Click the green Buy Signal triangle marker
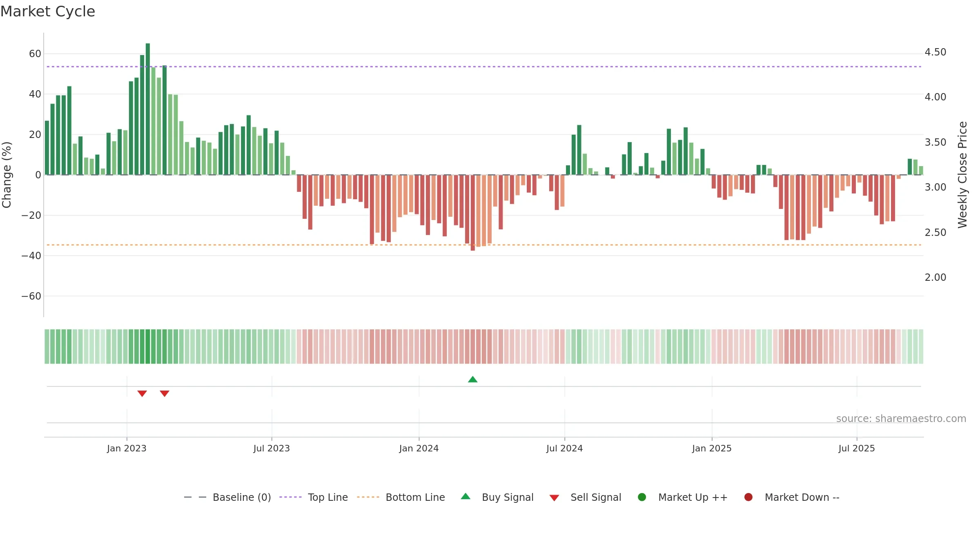980x551 pixels. [x=472, y=380]
